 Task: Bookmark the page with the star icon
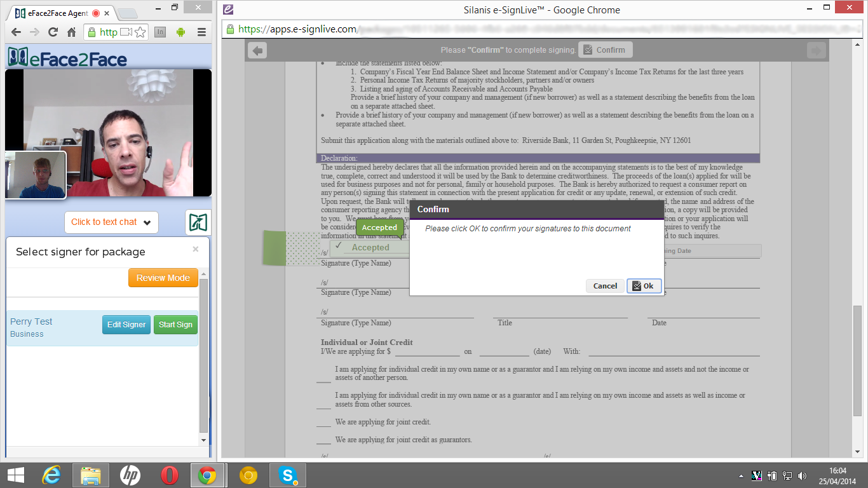(x=140, y=32)
